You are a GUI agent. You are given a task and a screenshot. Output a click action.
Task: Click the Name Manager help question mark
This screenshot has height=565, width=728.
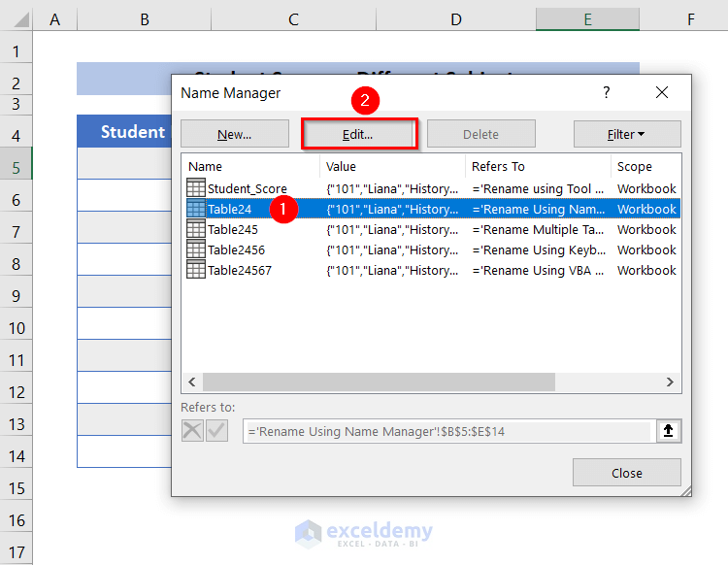607,92
